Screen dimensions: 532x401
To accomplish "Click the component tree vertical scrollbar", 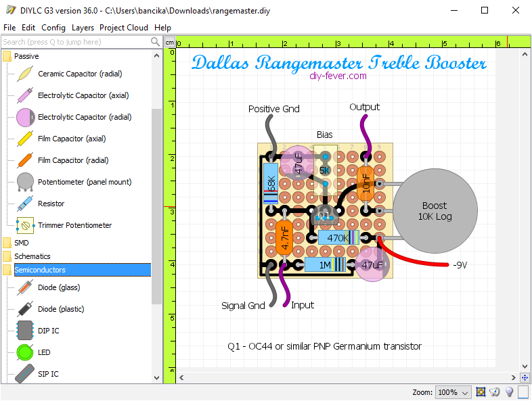I will [157, 203].
